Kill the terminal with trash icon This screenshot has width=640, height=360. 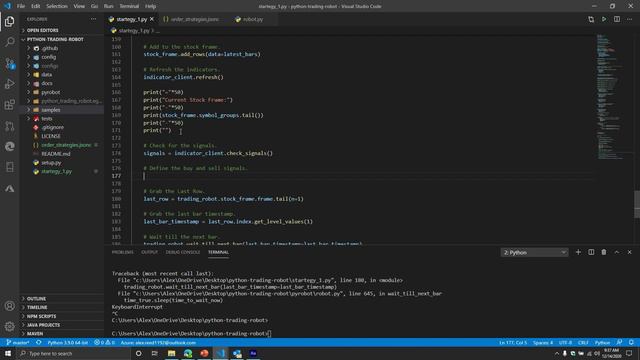(x=604, y=252)
